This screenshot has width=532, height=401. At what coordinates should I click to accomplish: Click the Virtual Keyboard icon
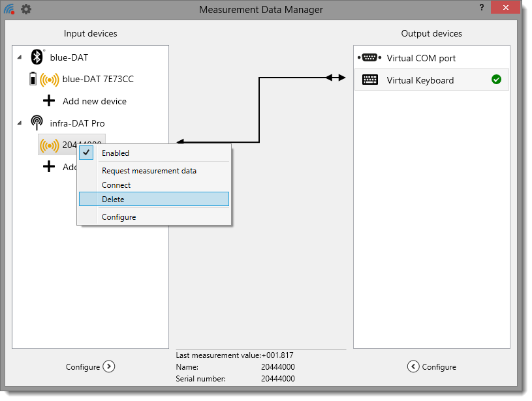(369, 80)
